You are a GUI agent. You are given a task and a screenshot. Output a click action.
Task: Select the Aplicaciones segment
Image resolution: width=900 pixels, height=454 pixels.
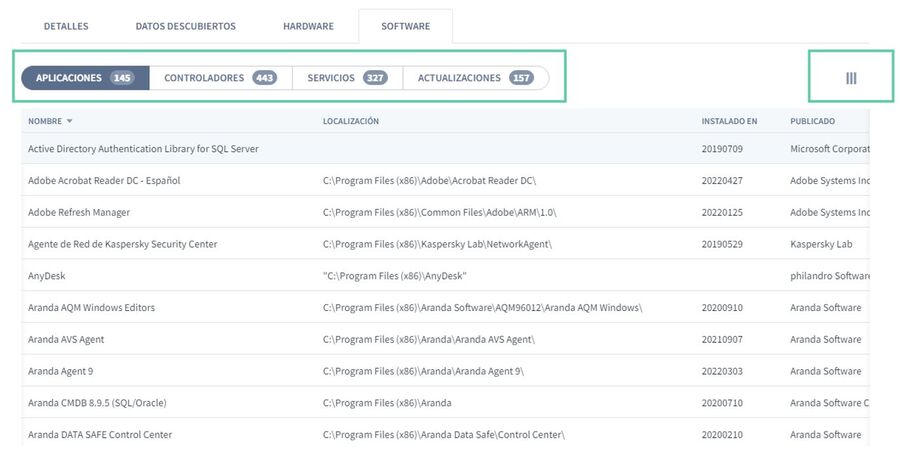pos(85,78)
